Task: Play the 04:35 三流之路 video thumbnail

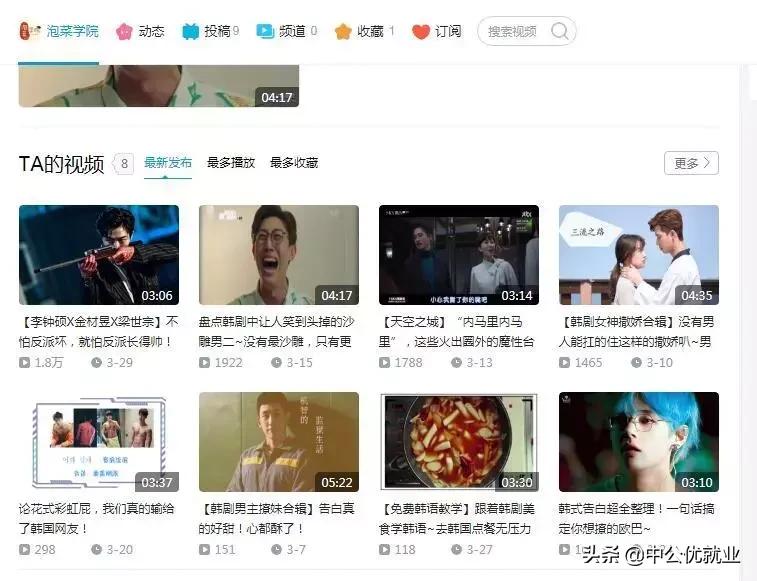Action: (639, 255)
